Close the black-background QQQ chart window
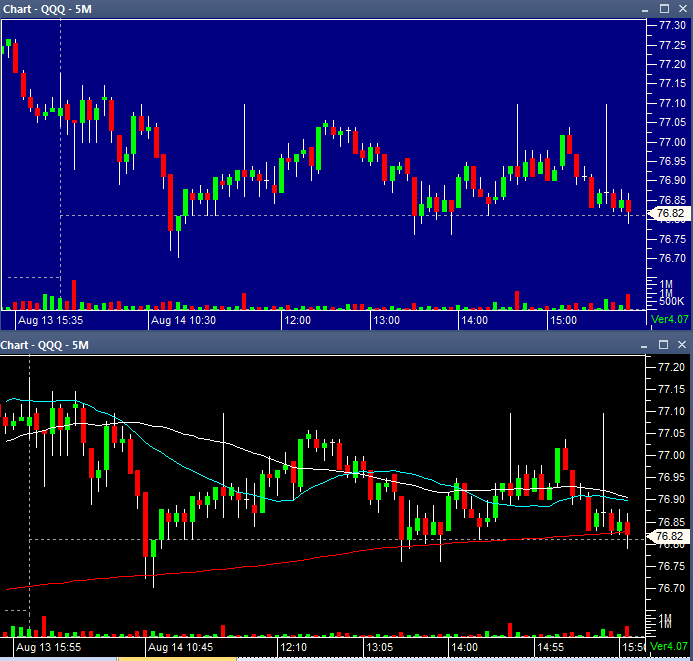This screenshot has width=693, height=661. point(682,345)
